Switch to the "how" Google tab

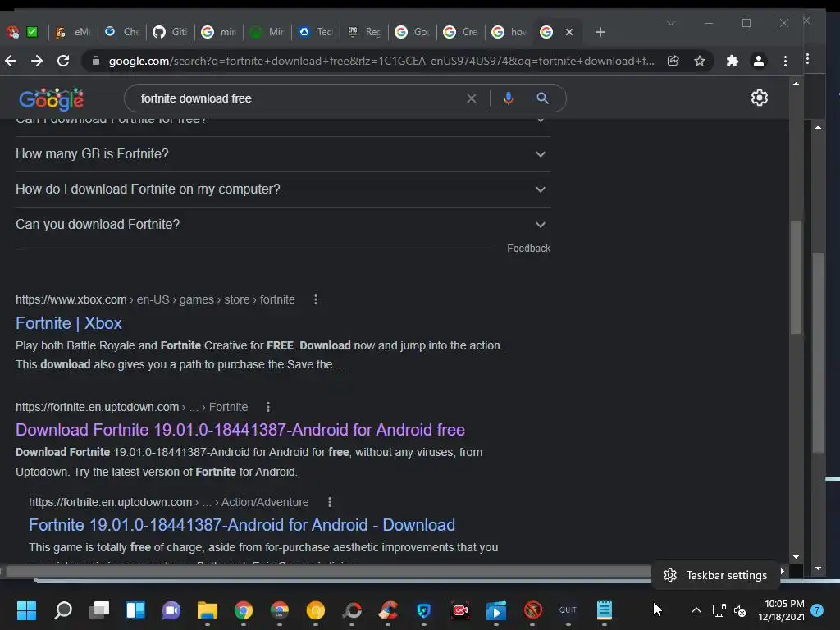[509, 32]
